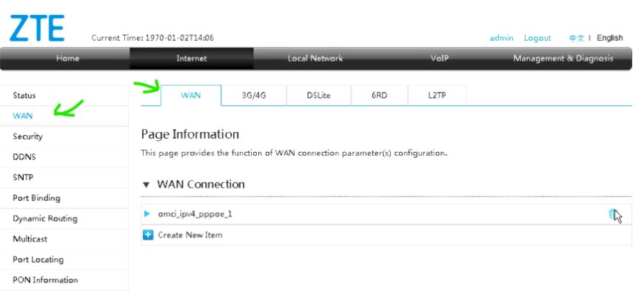Open the L2TP tab

point(437,96)
